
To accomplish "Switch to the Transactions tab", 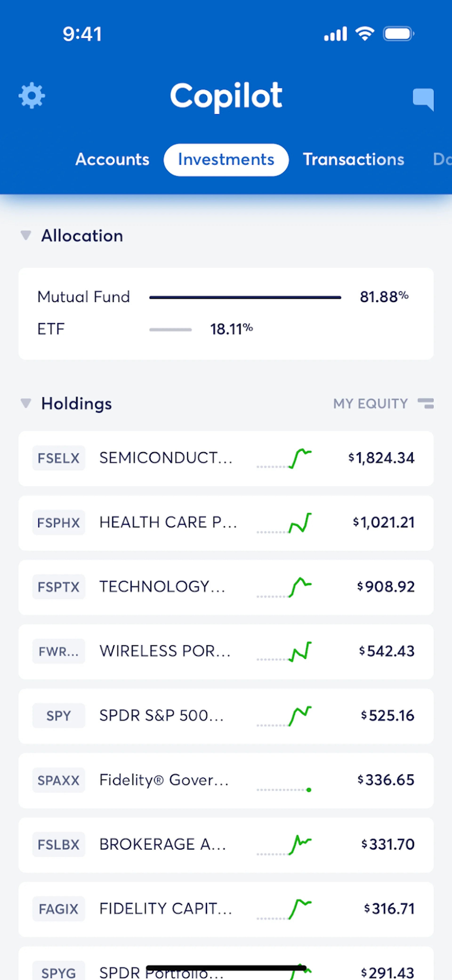I will click(353, 159).
